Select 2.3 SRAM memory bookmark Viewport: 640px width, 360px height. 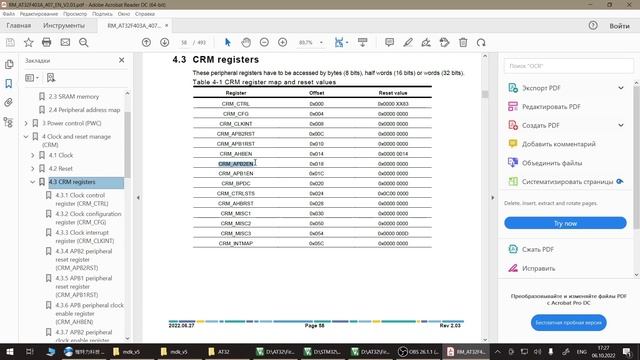(74, 97)
